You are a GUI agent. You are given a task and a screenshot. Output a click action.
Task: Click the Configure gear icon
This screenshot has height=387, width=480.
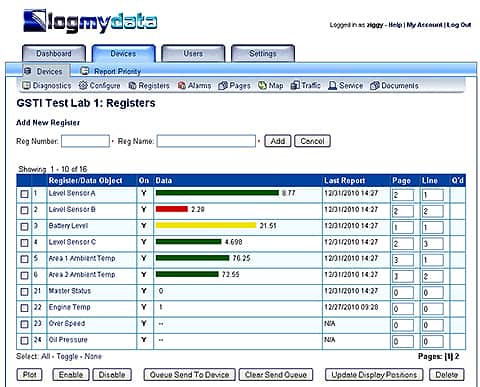coord(83,85)
